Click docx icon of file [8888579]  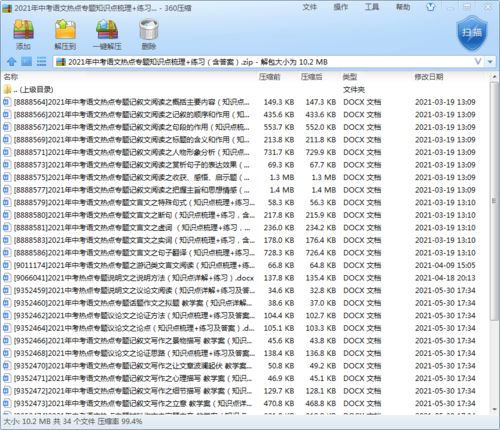click(x=6, y=202)
